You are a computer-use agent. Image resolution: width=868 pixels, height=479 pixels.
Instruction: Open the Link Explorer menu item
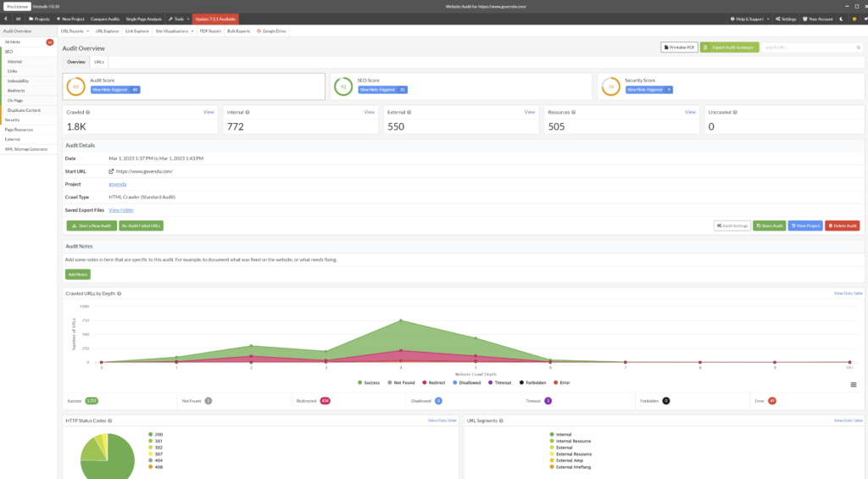(x=137, y=31)
